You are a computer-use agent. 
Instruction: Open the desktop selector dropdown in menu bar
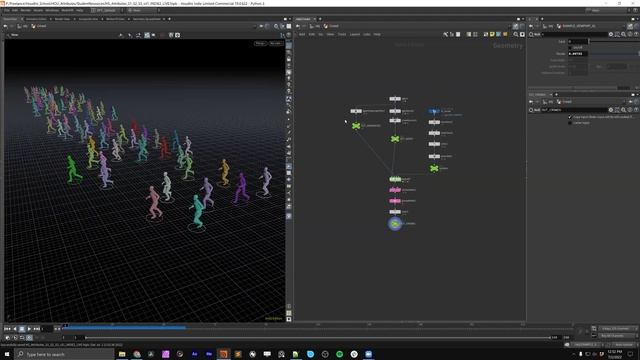106,10
